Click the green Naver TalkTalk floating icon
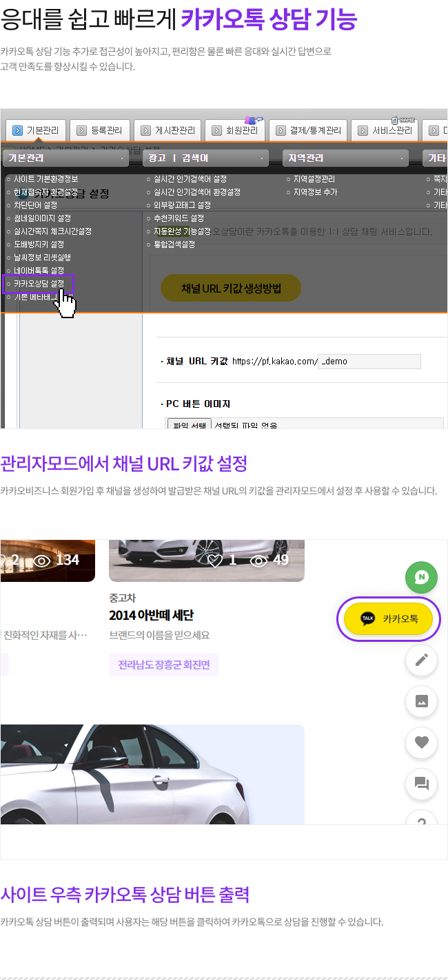The image size is (448, 980). tap(421, 577)
